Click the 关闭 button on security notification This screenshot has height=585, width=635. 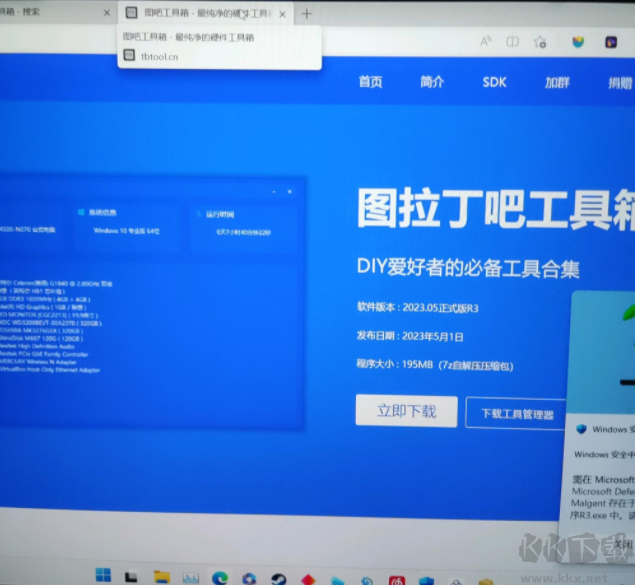click(x=623, y=544)
